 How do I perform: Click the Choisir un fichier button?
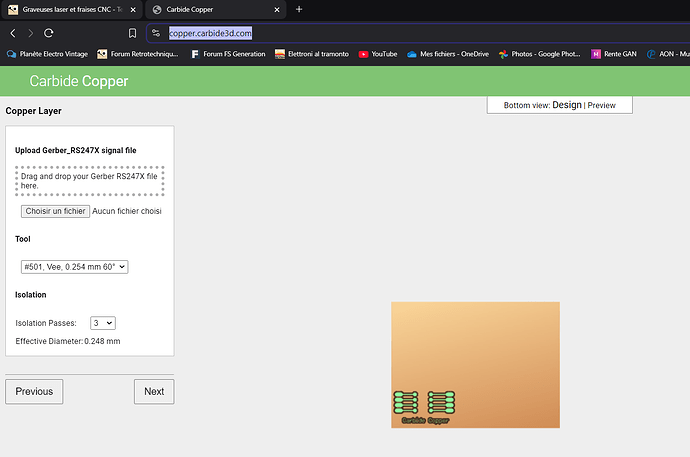click(x=55, y=211)
